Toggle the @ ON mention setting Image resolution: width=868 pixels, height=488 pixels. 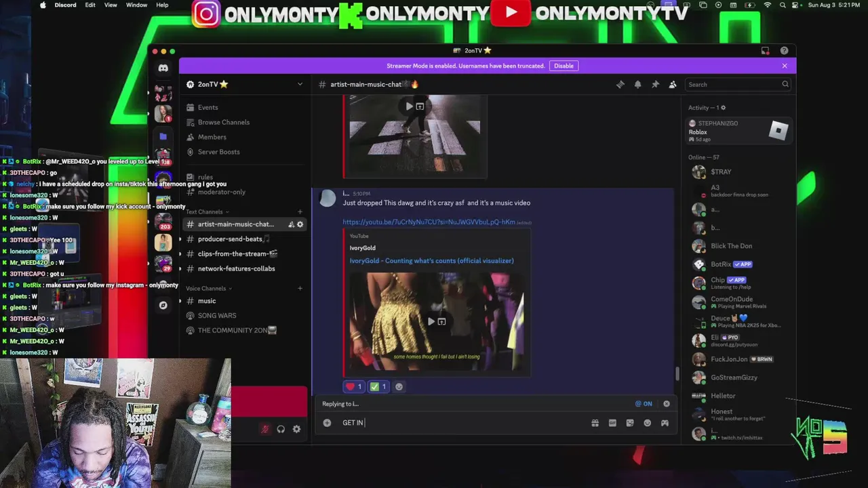coord(644,404)
